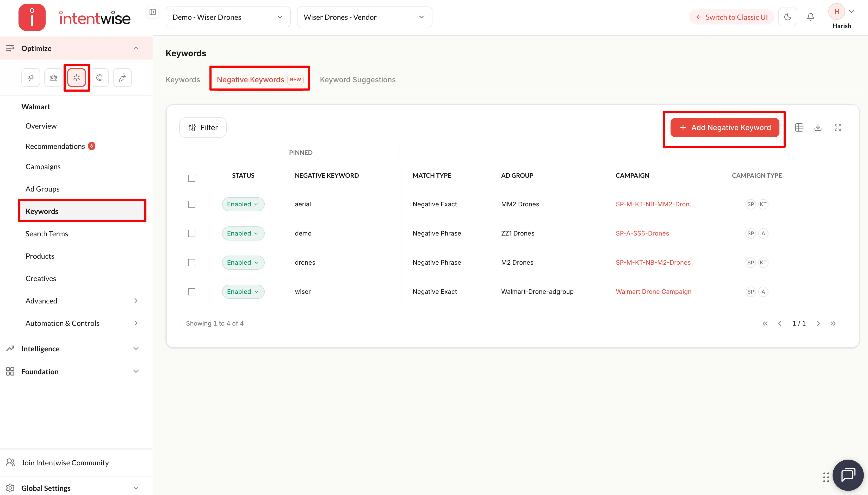Click Add Negative Keyword button
The image size is (868, 495).
tap(725, 128)
